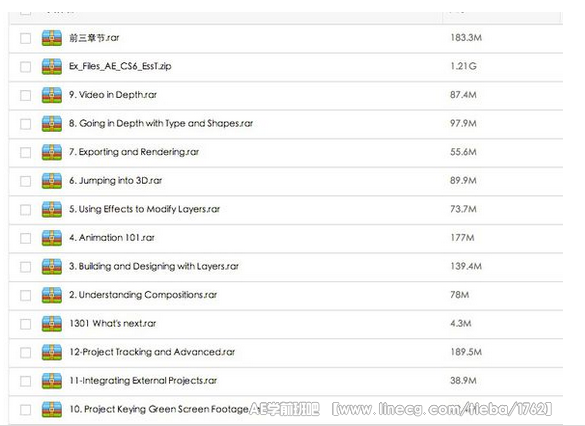585x426 pixels.
Task: Check the 2. Understanding Compositions.rar box
Action: pos(25,295)
